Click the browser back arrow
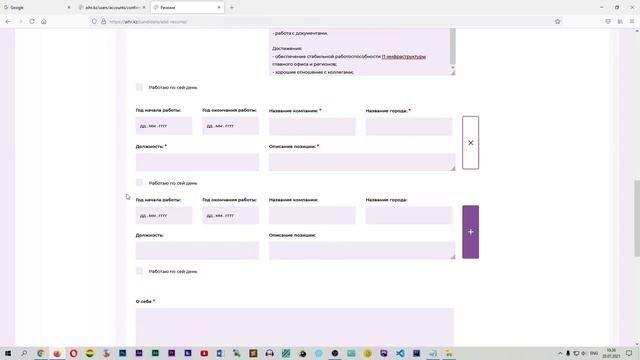The image size is (640, 360). pos(8,21)
